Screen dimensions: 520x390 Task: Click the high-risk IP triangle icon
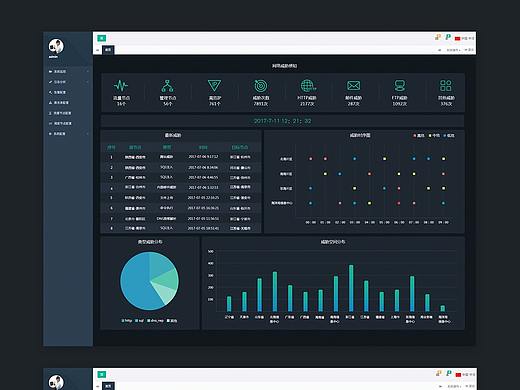[214, 86]
